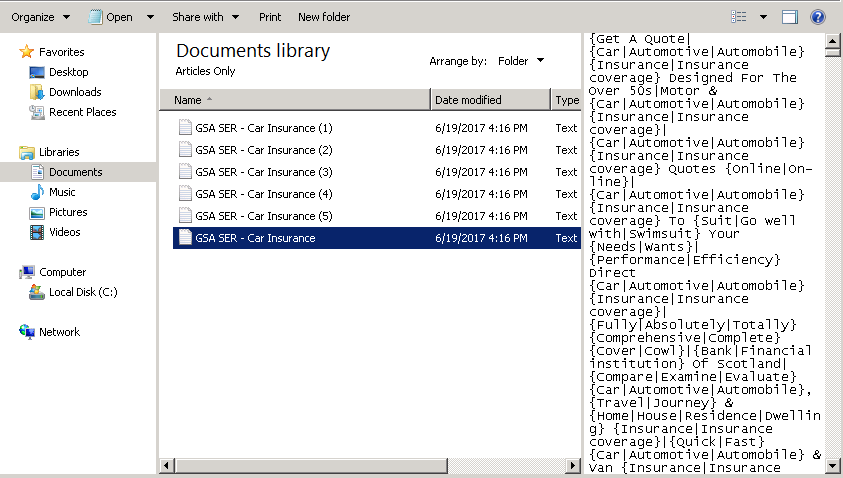843x478 pixels.
Task: Click the change view icon
Action: [x=739, y=17]
